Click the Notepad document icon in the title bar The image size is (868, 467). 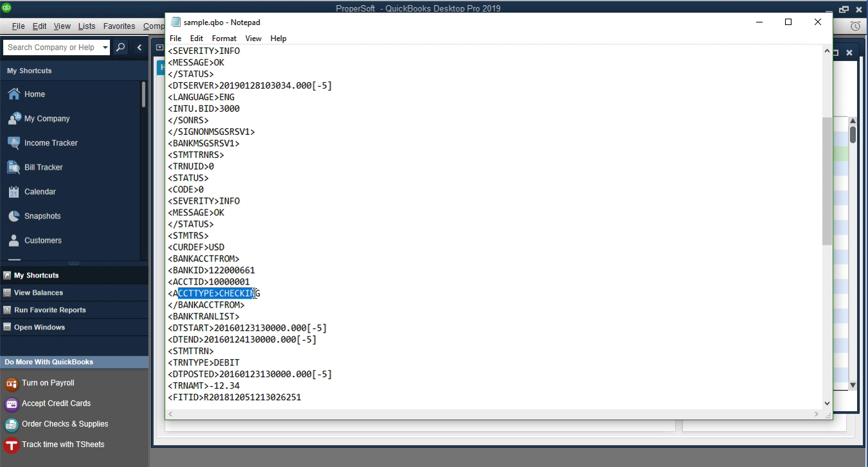176,22
